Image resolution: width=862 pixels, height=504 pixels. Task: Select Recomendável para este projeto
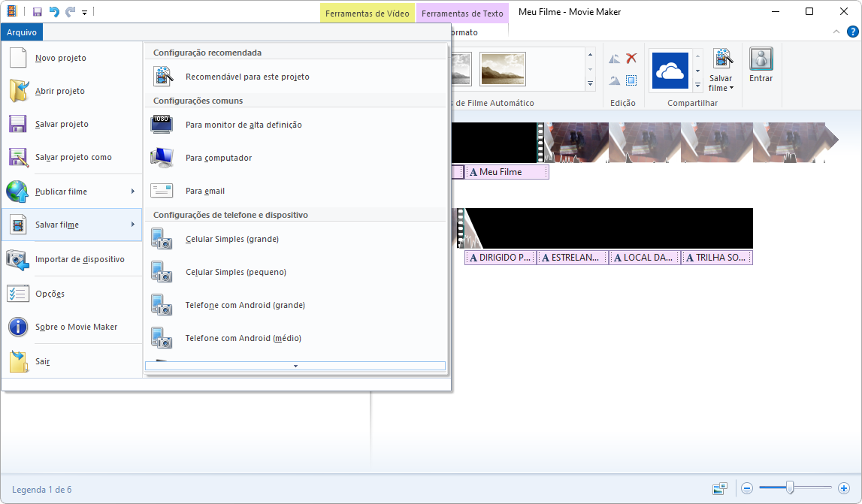[296, 77]
